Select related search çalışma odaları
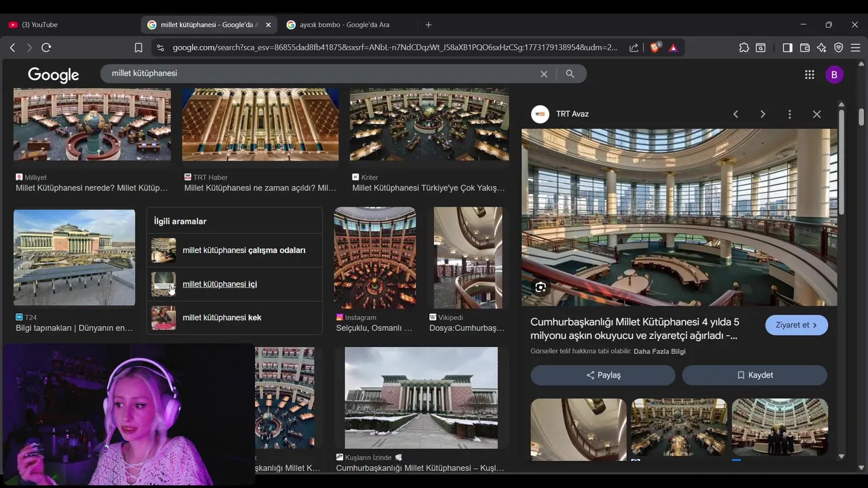The width and height of the screenshot is (868, 488). (x=235, y=250)
